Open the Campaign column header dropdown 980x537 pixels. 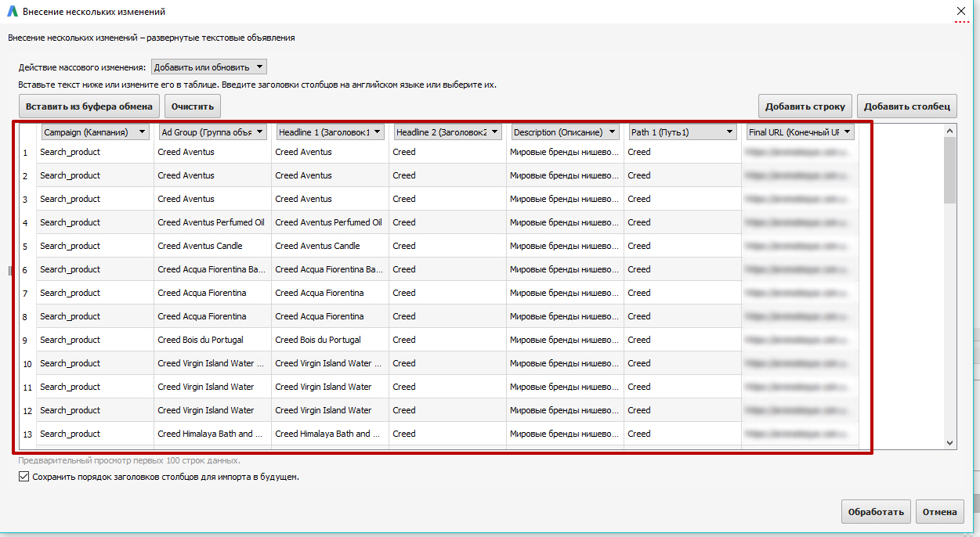tap(96, 132)
